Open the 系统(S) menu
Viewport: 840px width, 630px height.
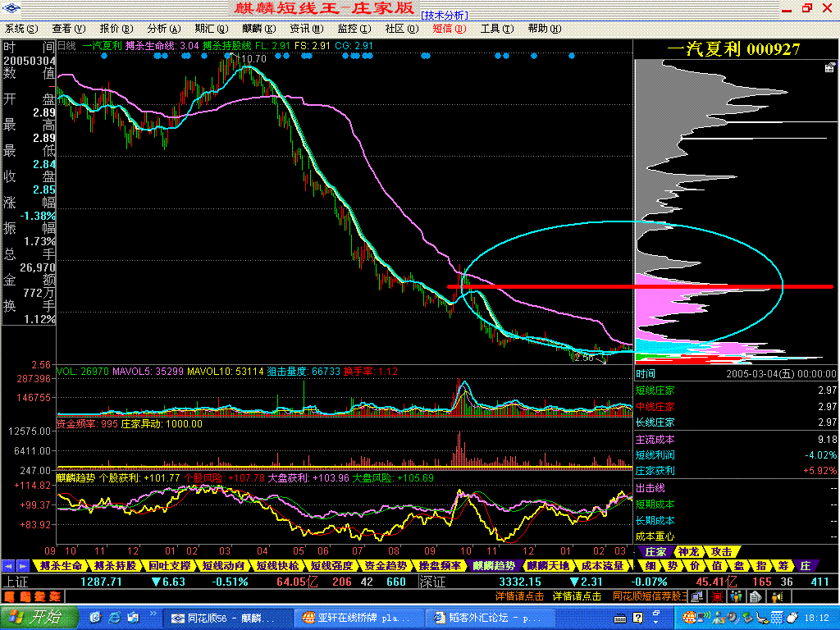tap(21, 29)
